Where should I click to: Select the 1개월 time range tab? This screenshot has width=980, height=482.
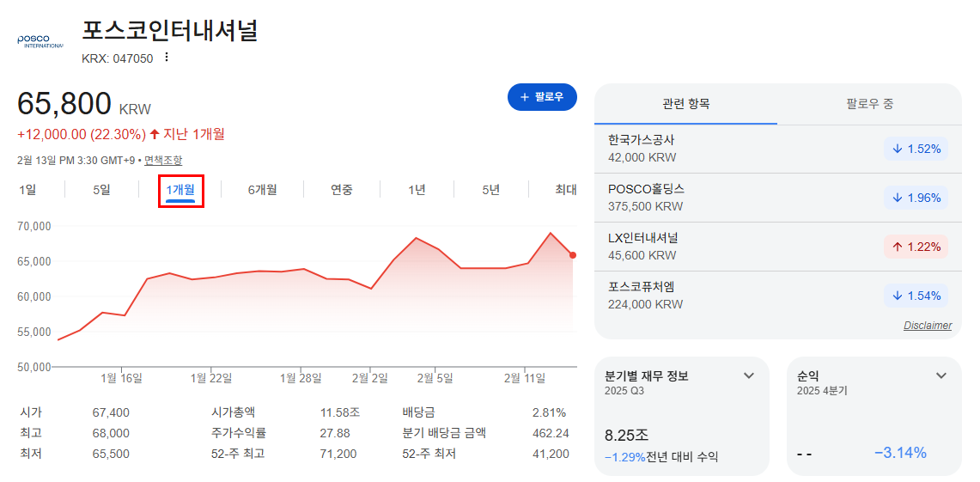click(x=180, y=189)
